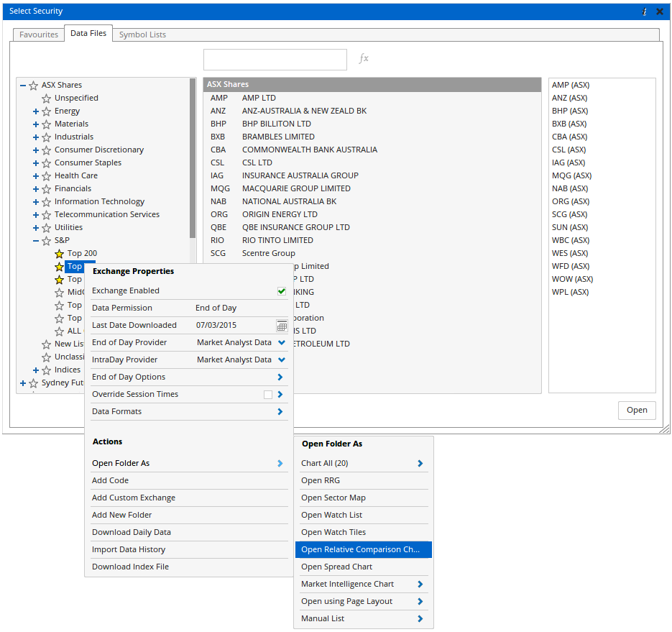Select Open Watch List menu item
Image resolution: width=672 pixels, height=632 pixels.
pos(364,515)
